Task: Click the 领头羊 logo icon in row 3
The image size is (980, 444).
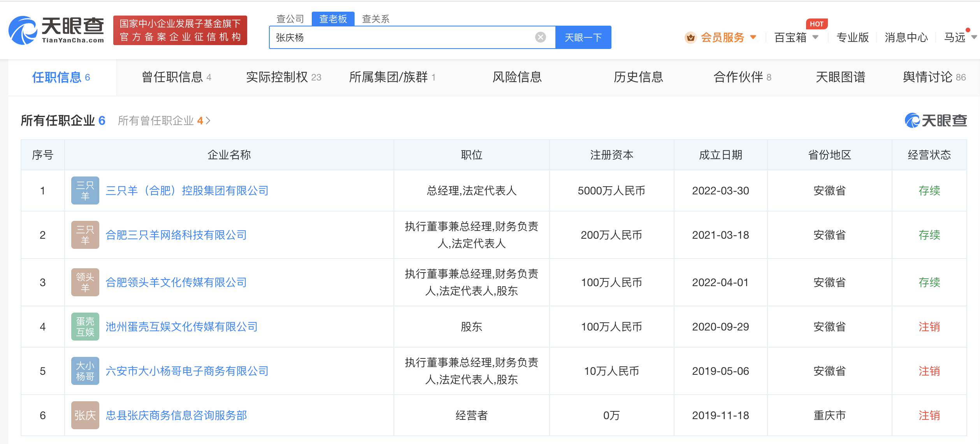Action: pos(85,282)
